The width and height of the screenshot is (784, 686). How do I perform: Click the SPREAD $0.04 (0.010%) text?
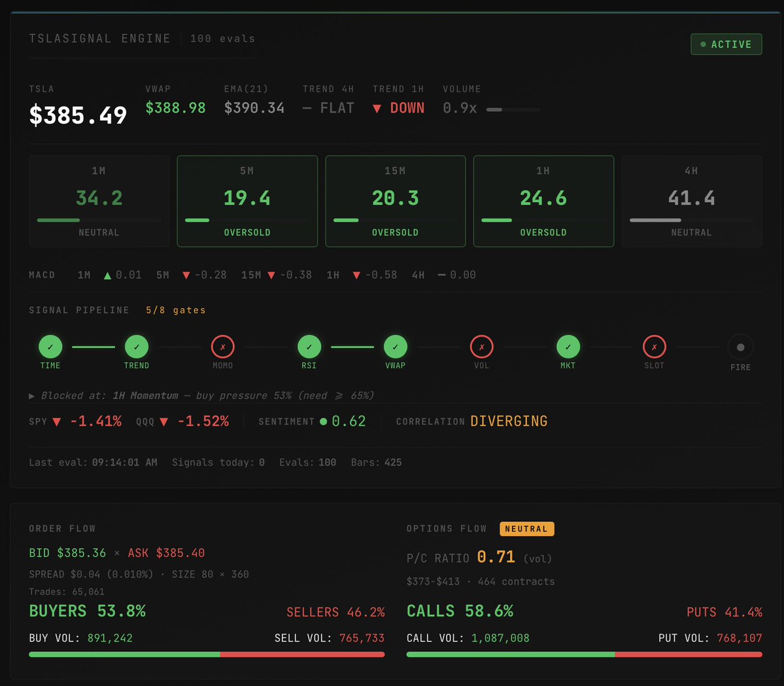[91, 574]
